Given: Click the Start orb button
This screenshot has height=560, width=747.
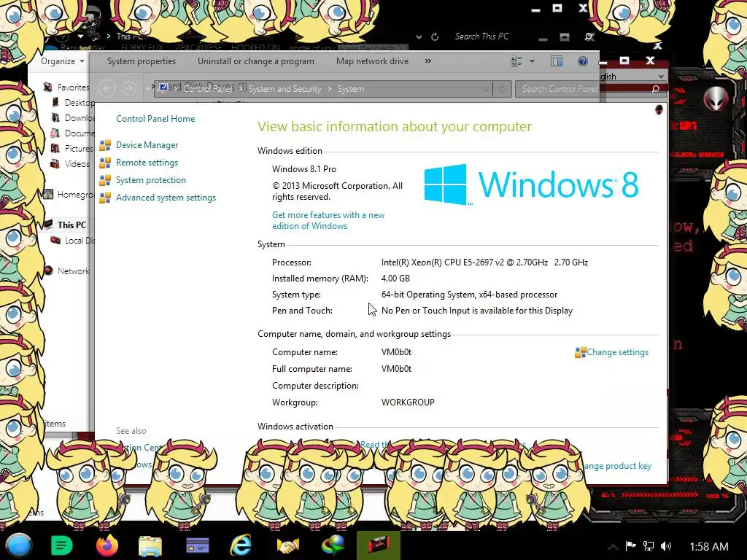Looking at the screenshot, I should coord(18,545).
